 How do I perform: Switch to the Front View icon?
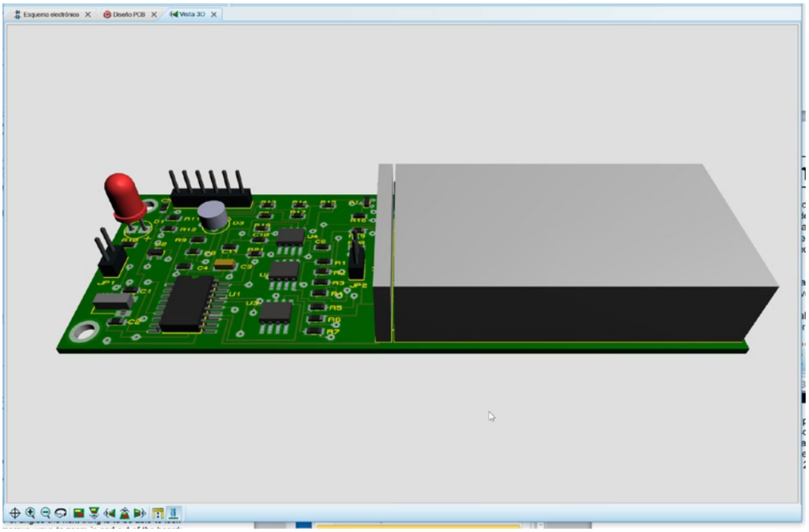click(94, 511)
